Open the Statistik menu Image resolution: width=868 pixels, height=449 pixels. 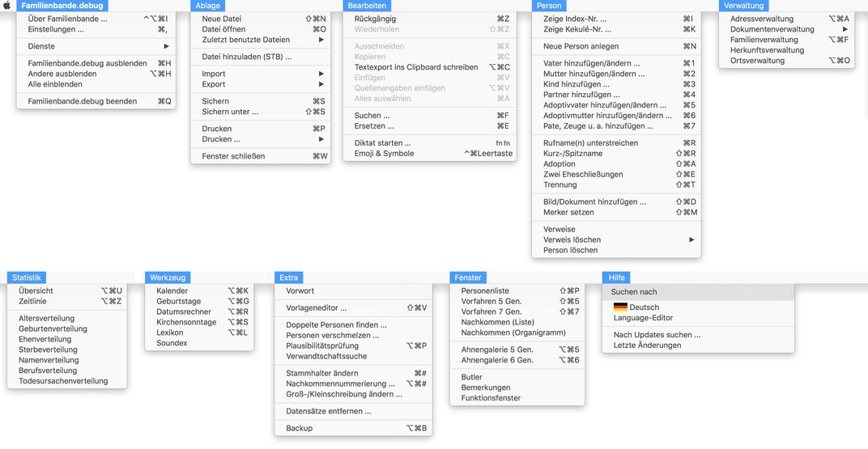(x=27, y=277)
